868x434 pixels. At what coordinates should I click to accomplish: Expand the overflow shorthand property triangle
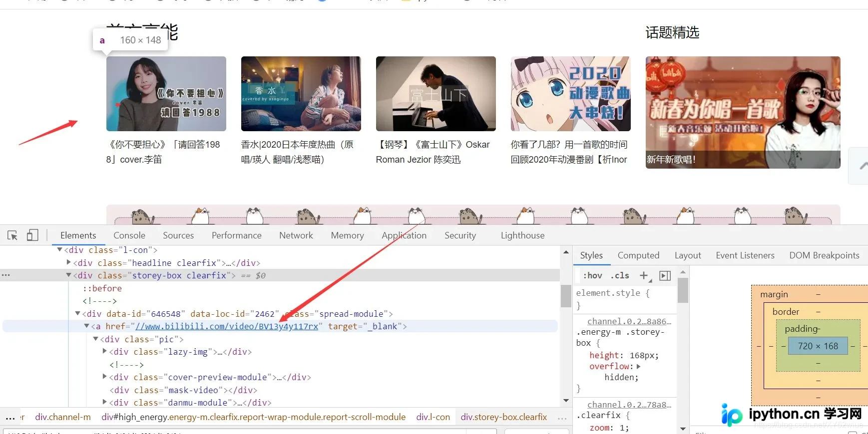(638, 366)
